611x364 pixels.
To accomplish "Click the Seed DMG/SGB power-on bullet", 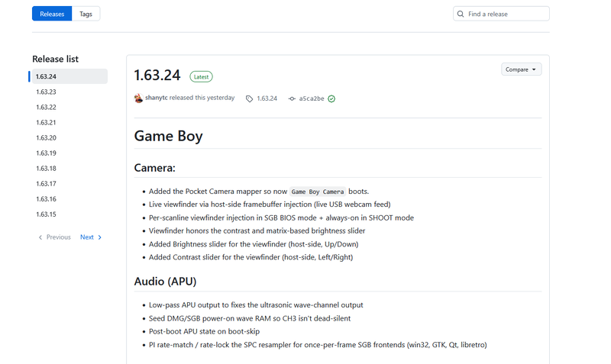I will point(250,318).
